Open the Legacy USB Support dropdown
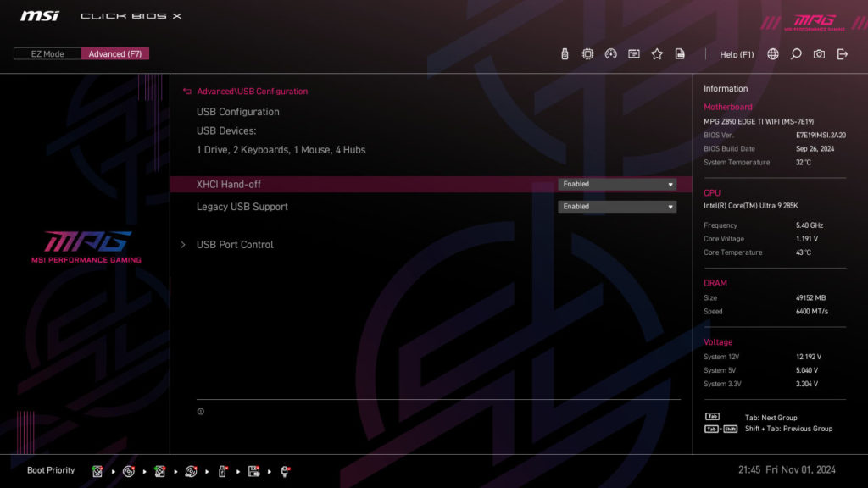This screenshot has width=868, height=488. pos(617,206)
